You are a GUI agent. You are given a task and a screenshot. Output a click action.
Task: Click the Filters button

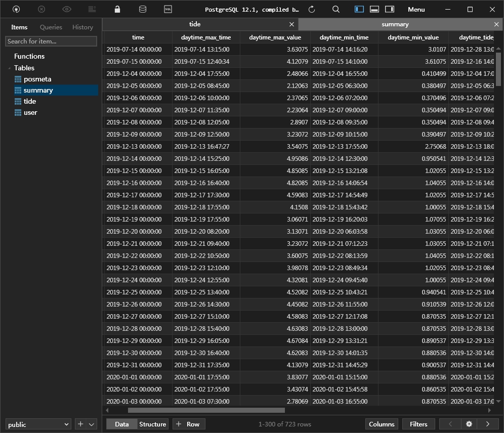coord(418,424)
